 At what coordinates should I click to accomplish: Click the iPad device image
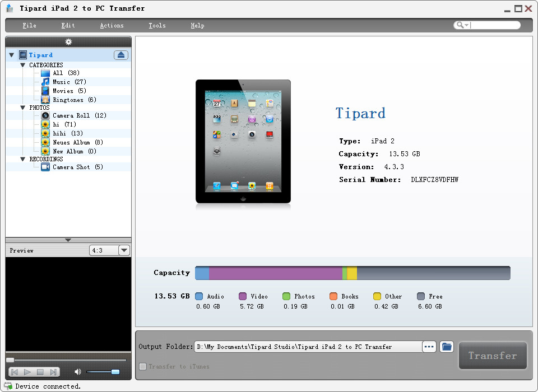(243, 141)
